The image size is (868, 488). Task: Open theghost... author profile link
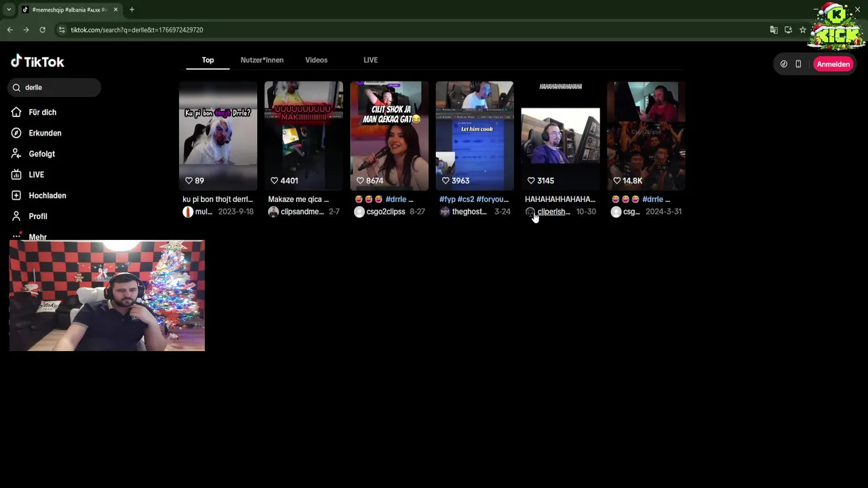pyautogui.click(x=469, y=212)
